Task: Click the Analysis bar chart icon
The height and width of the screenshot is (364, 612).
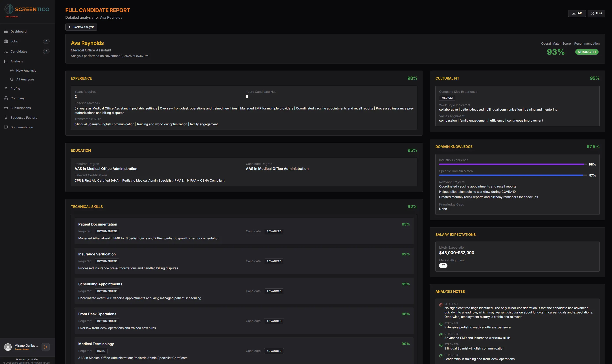Action: tap(6, 61)
